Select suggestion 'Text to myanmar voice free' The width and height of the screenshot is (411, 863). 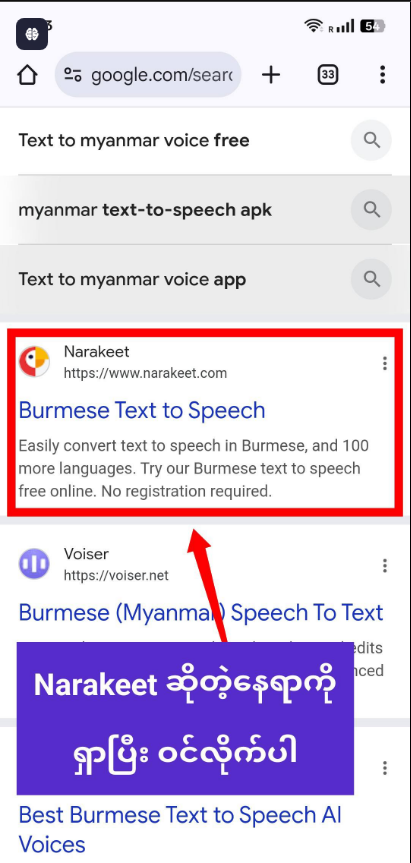pos(134,140)
